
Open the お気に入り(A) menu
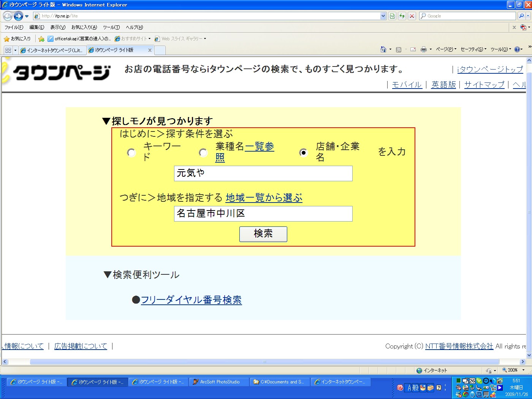tap(84, 27)
